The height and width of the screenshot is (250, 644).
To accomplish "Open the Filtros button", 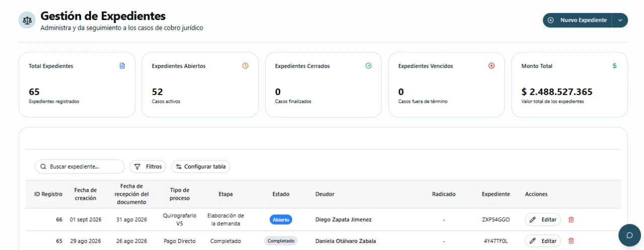I will coord(148,166).
